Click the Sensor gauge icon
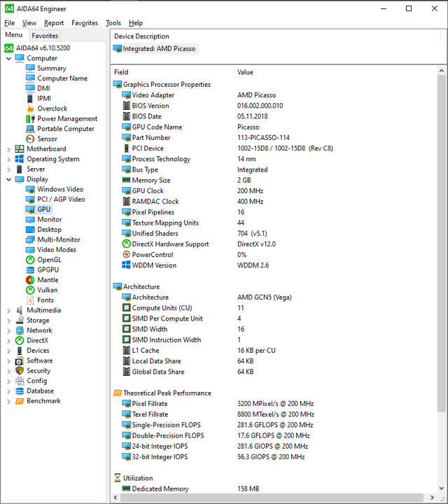The image size is (448, 504). (30, 139)
